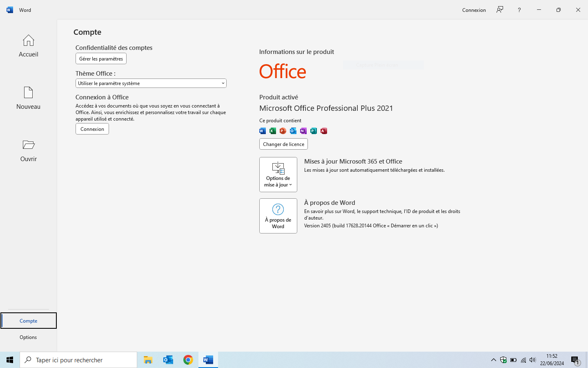588x368 pixels.
Task: Open Google Chrome from taskbar
Action: (188, 360)
